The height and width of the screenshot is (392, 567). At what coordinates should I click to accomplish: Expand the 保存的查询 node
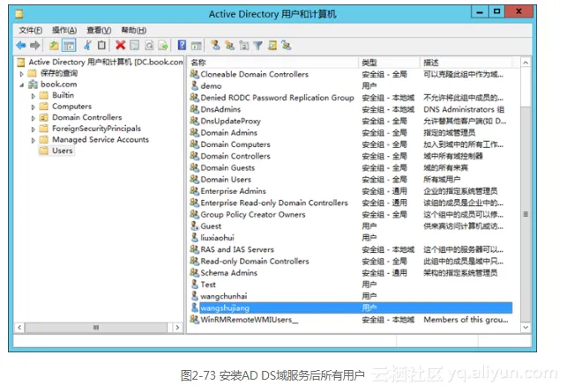[x=22, y=74]
